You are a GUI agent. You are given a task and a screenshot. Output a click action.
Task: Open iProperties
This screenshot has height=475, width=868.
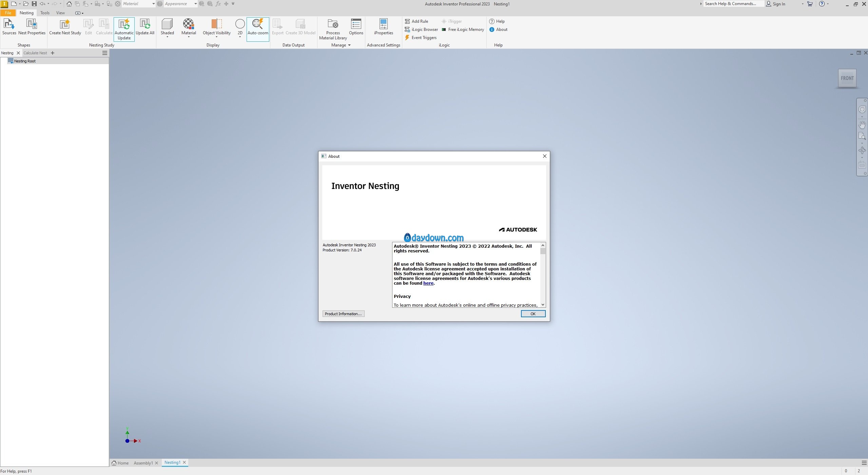(383, 27)
